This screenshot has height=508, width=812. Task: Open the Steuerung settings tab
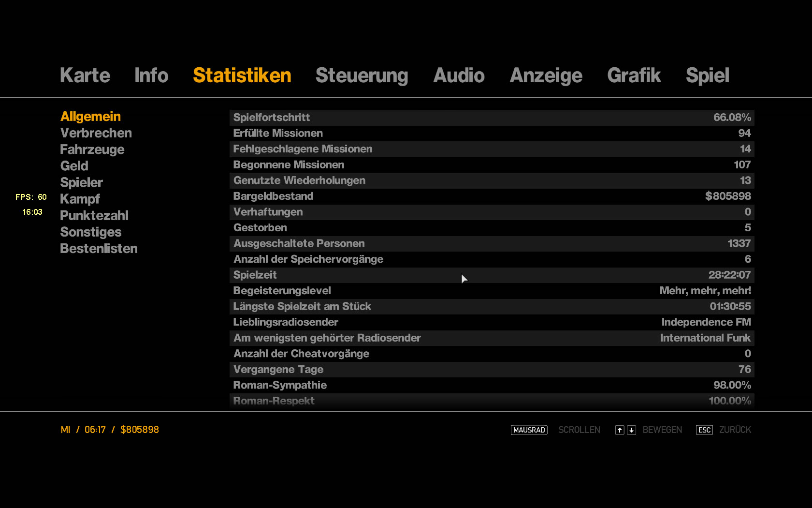pos(362,75)
